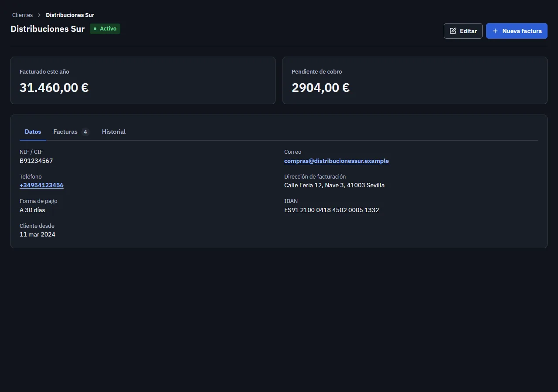Create a new invoice with Nueva factura
The width and height of the screenshot is (558, 392).
(x=517, y=31)
